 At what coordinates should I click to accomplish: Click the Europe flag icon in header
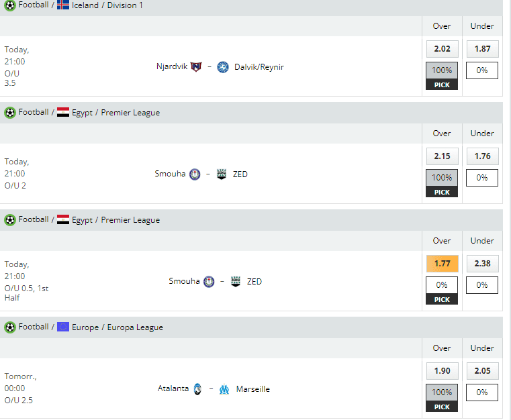click(x=63, y=327)
